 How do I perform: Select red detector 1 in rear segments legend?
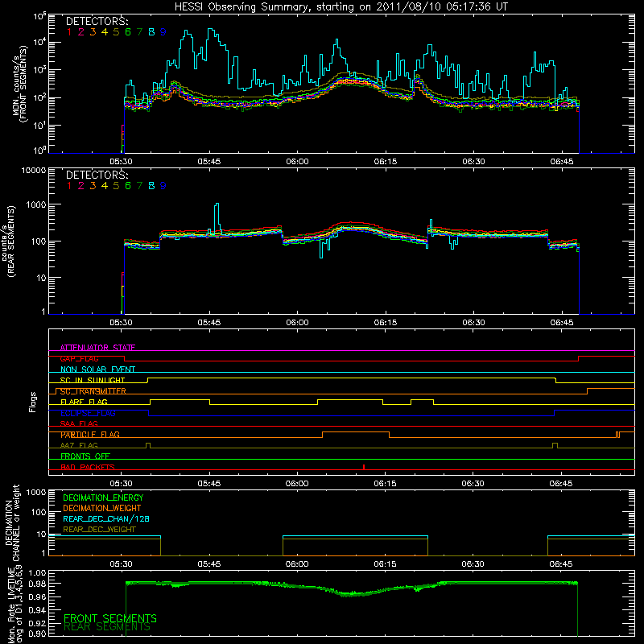pyautogui.click(x=69, y=186)
